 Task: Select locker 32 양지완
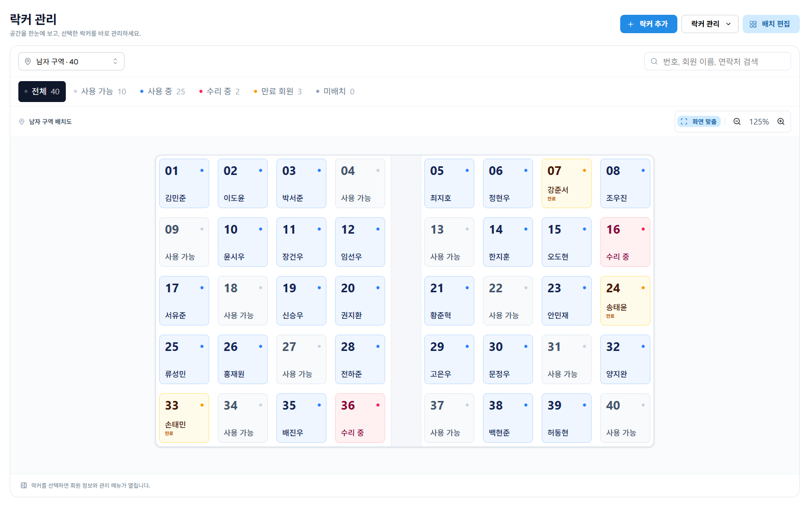pyautogui.click(x=625, y=360)
